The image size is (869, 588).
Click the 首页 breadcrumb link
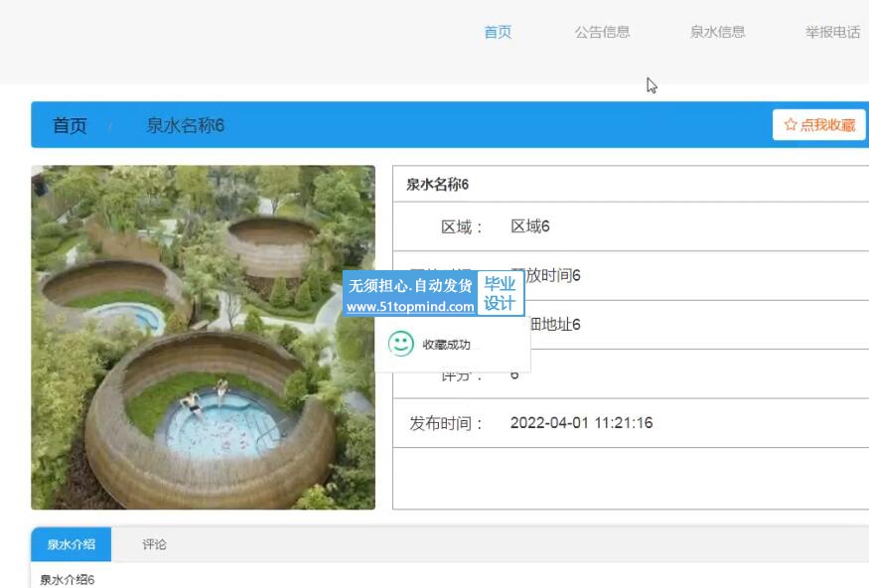coord(70,125)
